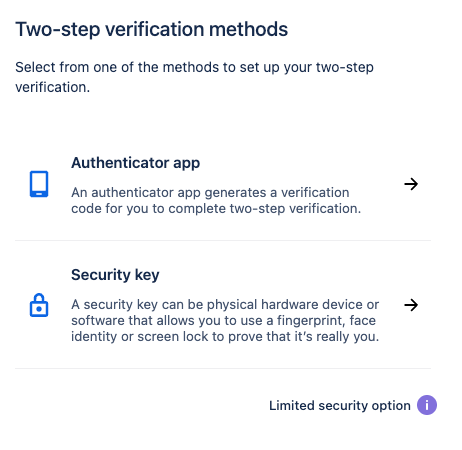The image size is (462, 450).
Task: Click the divider line below Security key row
Action: pyautogui.click(x=223, y=368)
